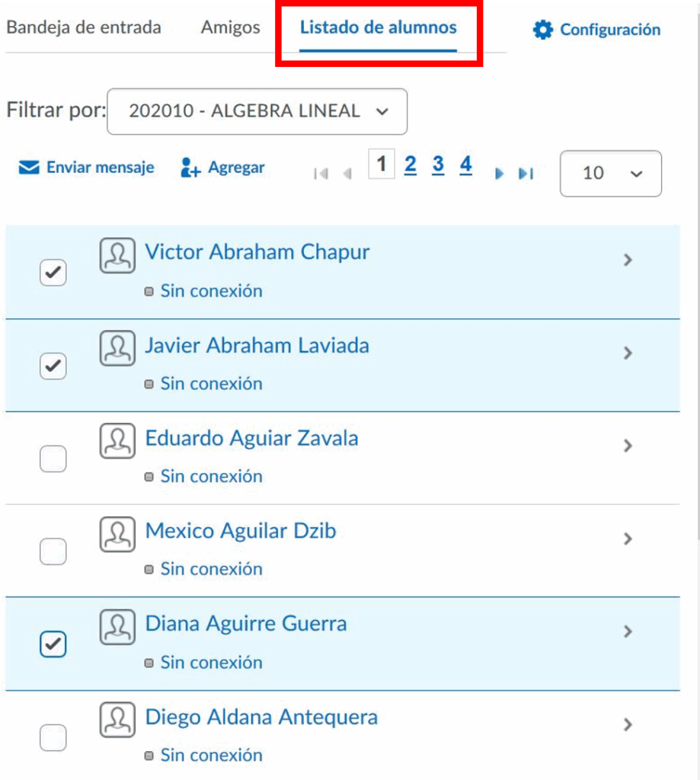The image size is (700, 780).
Task: Click Eduardo Aguiar Zavala's profile avatar
Action: click(117, 441)
